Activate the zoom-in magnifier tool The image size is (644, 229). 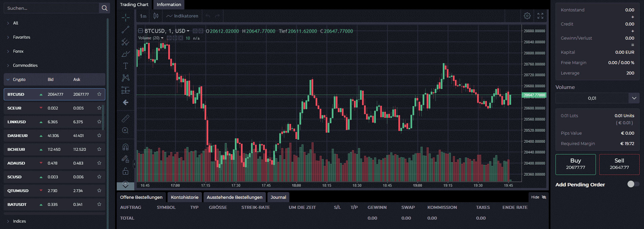[126, 131]
